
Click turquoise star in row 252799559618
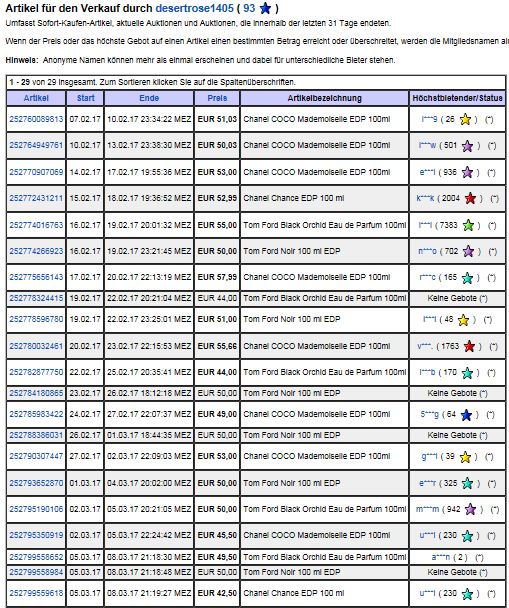pos(468,594)
